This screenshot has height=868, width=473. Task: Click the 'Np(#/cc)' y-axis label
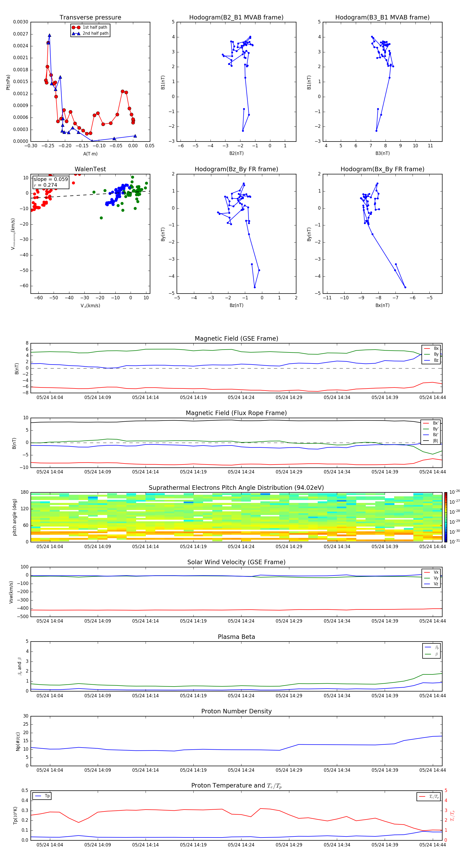coord(18,741)
